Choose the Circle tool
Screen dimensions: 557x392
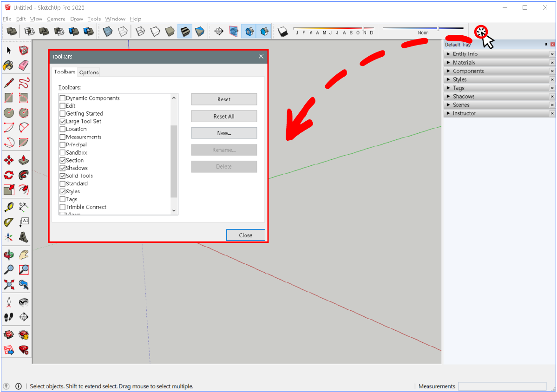pyautogui.click(x=9, y=113)
